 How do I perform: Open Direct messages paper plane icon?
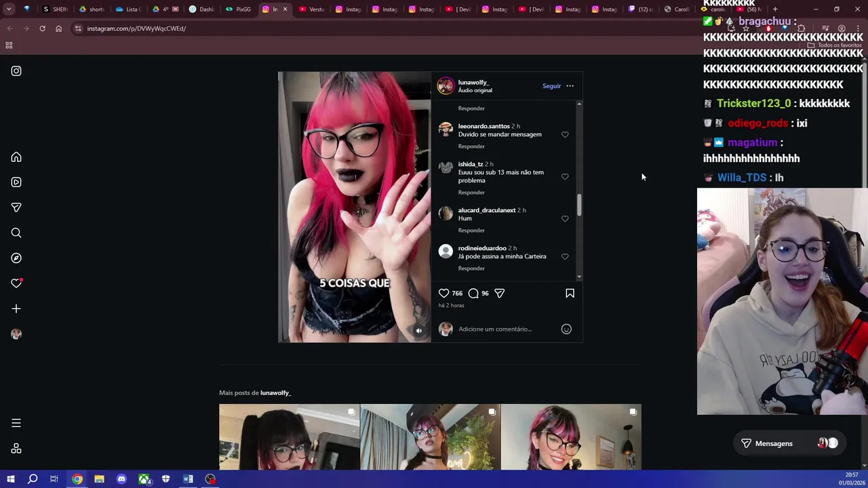pyautogui.click(x=16, y=207)
